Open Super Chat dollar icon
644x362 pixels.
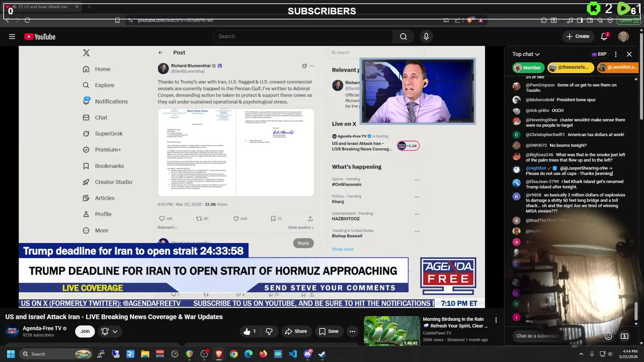click(x=624, y=336)
